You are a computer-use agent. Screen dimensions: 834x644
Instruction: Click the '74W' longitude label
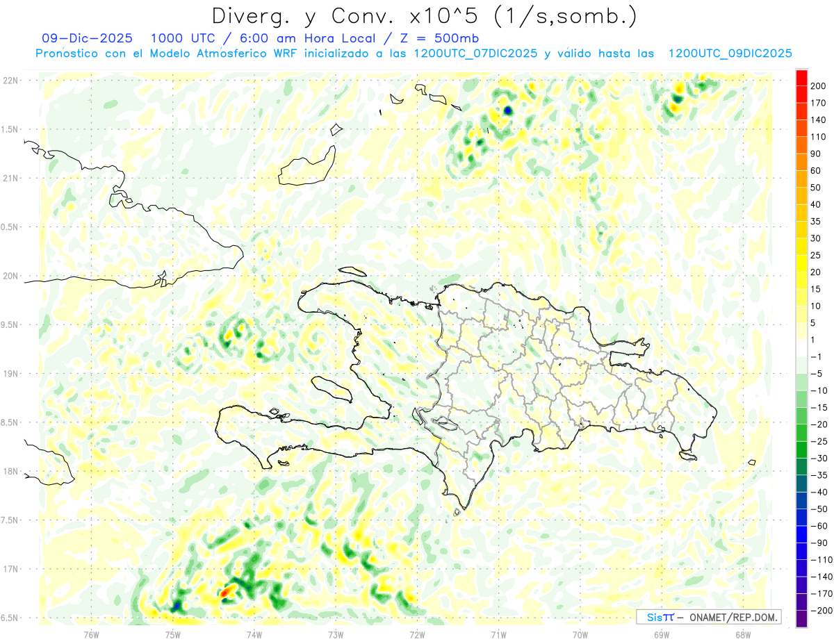[x=254, y=634]
